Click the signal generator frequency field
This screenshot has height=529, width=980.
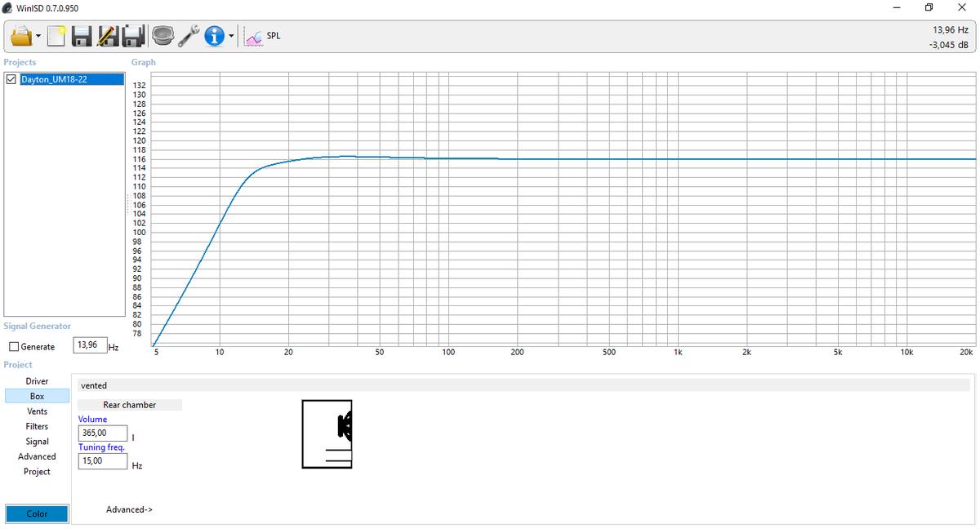coord(90,345)
